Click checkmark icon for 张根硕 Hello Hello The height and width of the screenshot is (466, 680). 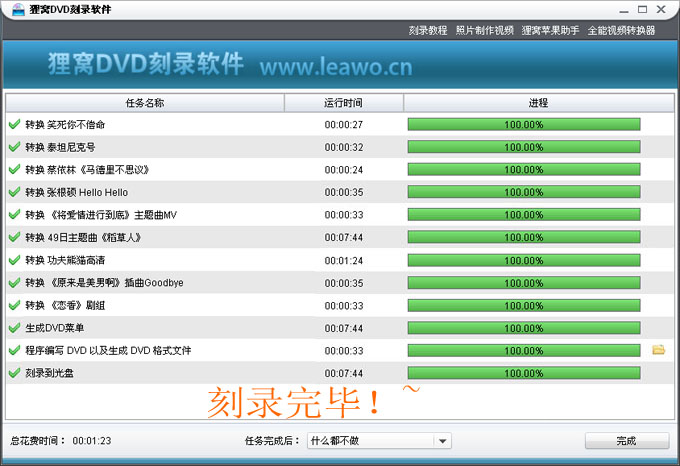coord(14,192)
